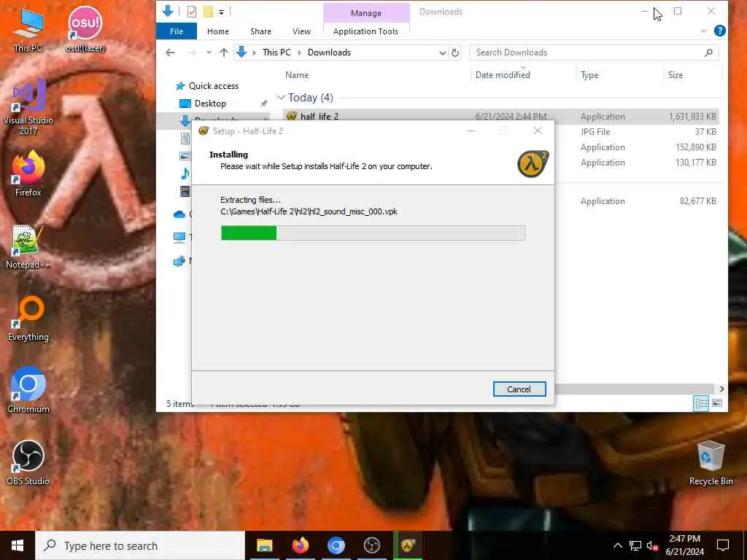Screen dimensions: 747x560
Task: Open the Home ribbon tab
Action: click(218, 31)
